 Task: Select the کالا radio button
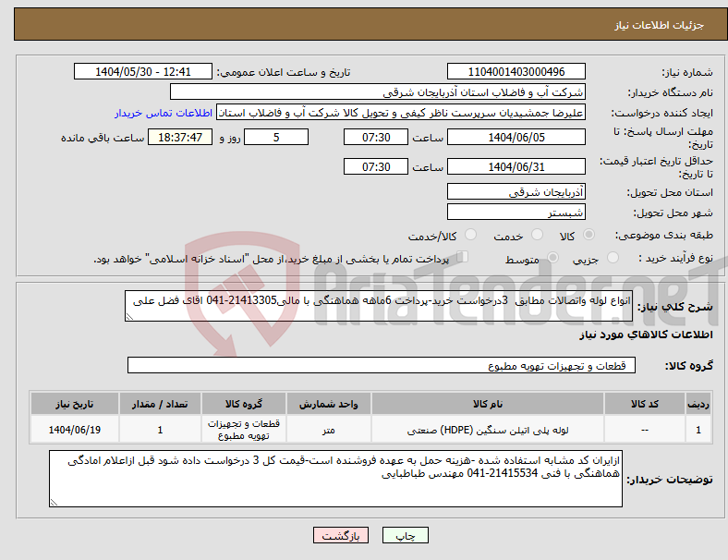[x=588, y=235]
